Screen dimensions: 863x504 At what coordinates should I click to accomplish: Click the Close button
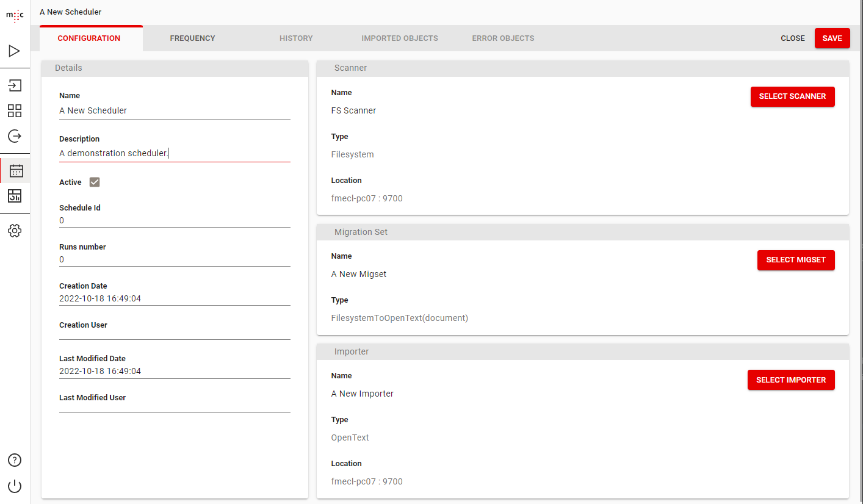click(x=792, y=38)
